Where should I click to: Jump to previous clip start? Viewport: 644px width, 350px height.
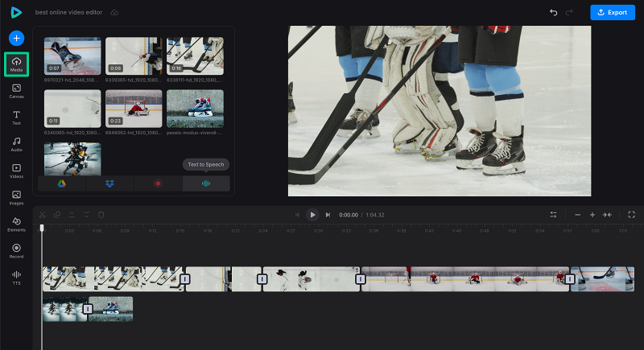[297, 215]
